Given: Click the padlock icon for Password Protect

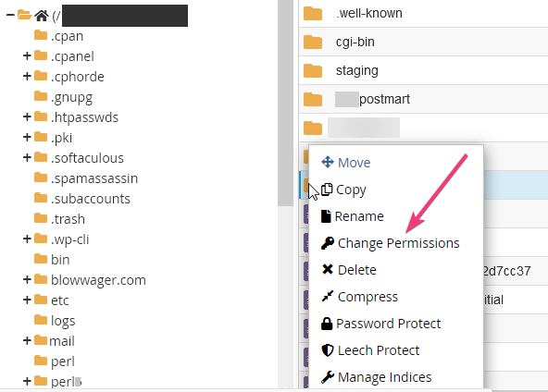Looking at the screenshot, I should click(x=327, y=324).
